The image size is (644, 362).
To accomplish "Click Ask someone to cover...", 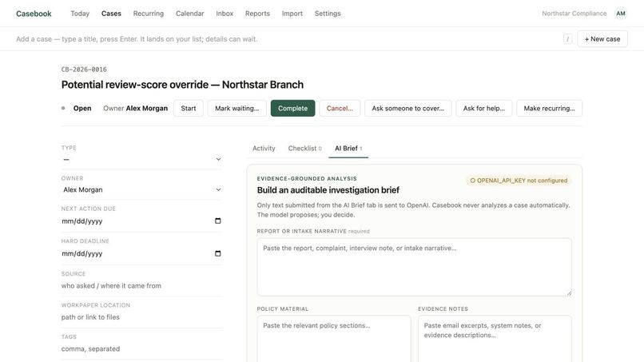I will click(407, 109).
